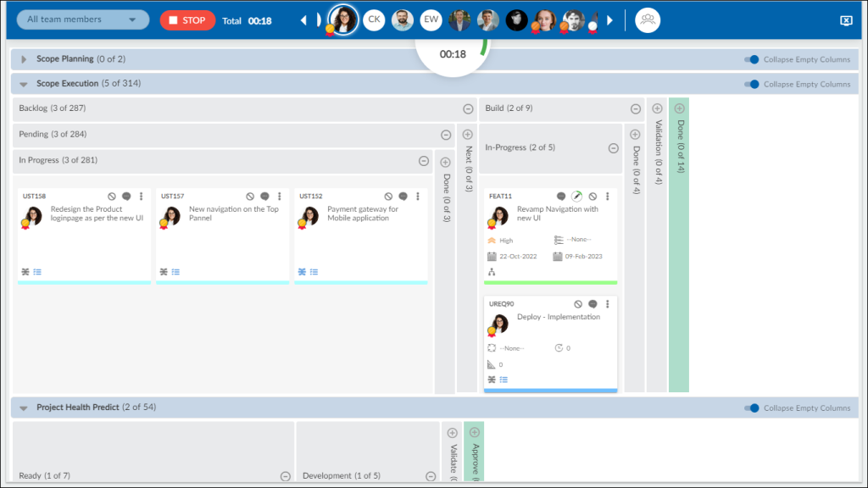Open the All team members dropdown

pyautogui.click(x=81, y=19)
